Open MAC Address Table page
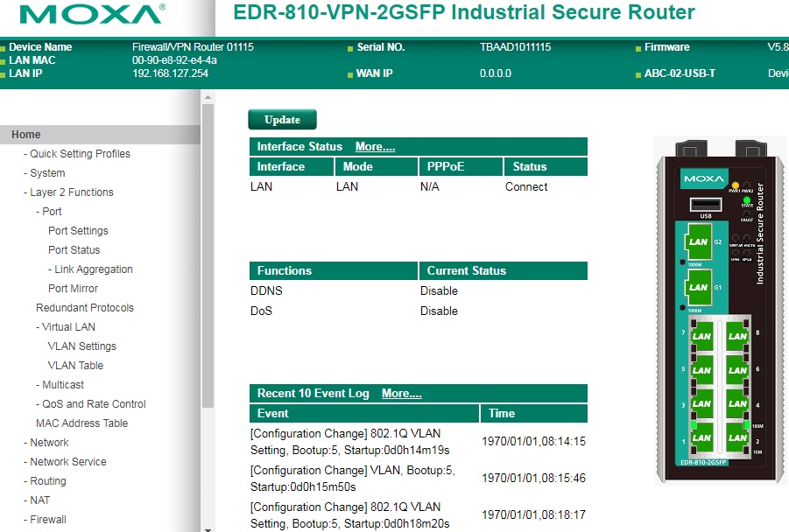This screenshot has width=789, height=532. tap(81, 423)
